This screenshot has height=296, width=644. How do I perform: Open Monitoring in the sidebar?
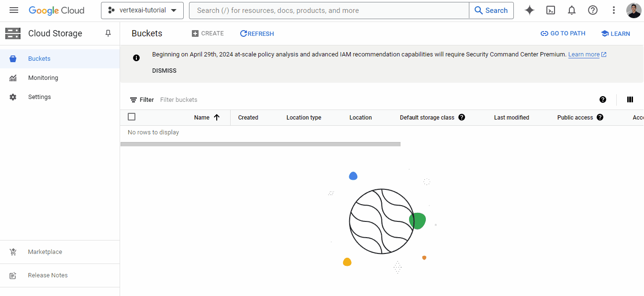(60, 78)
